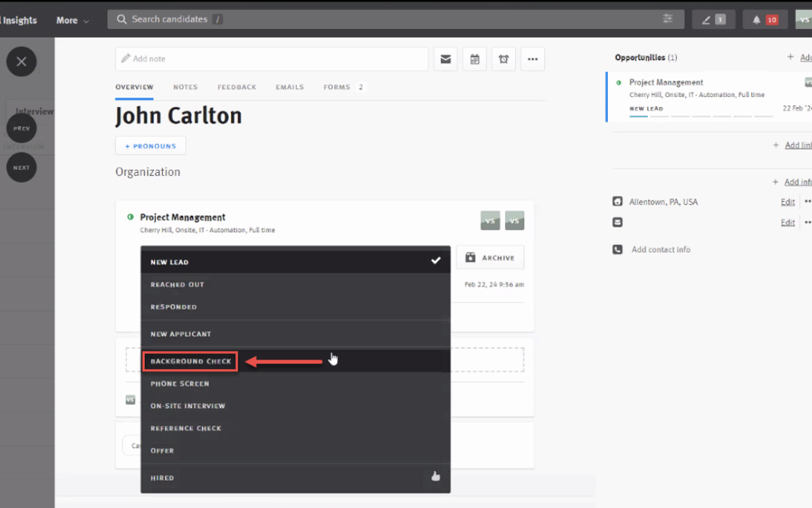Open the three-dots more actions button

click(533, 59)
